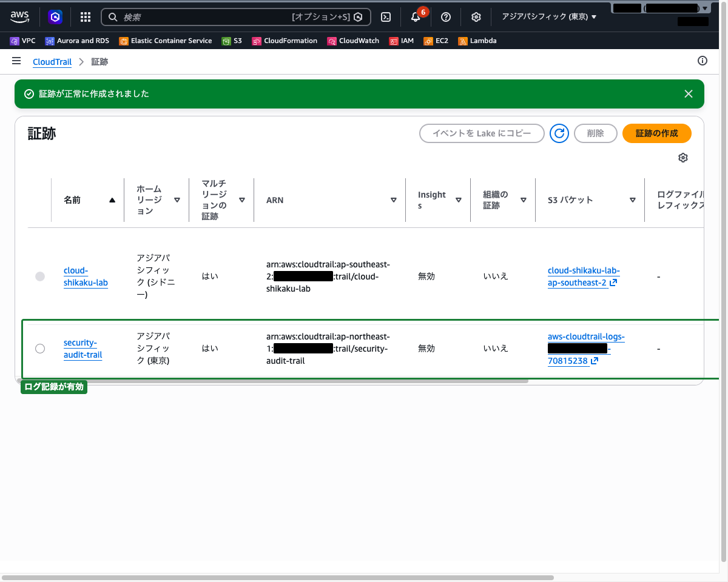This screenshot has width=728, height=582.
Task: Open the security-audit-trail link
Action: coord(83,349)
